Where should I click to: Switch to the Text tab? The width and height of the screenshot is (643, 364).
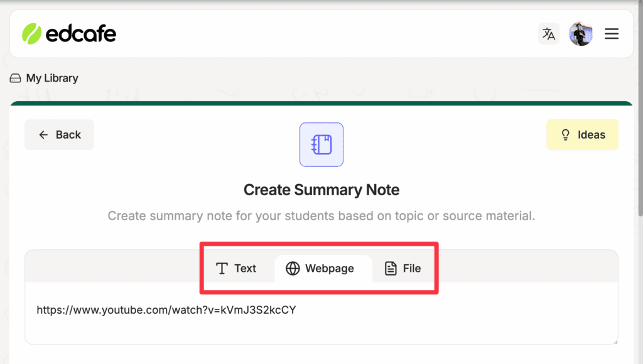coord(236,269)
